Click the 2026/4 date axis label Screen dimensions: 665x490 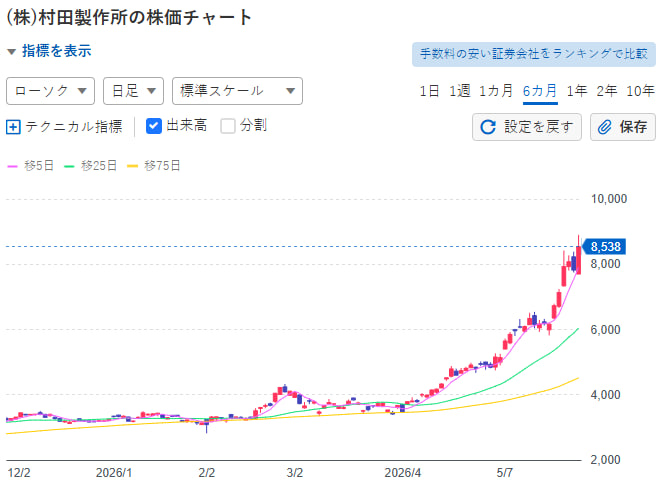[x=402, y=473]
